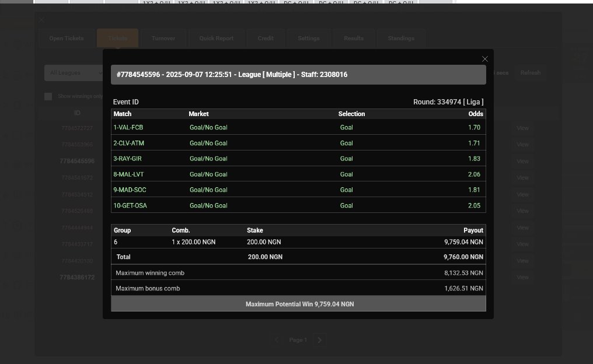Open the Standings tab
593x364 pixels.
point(401,38)
